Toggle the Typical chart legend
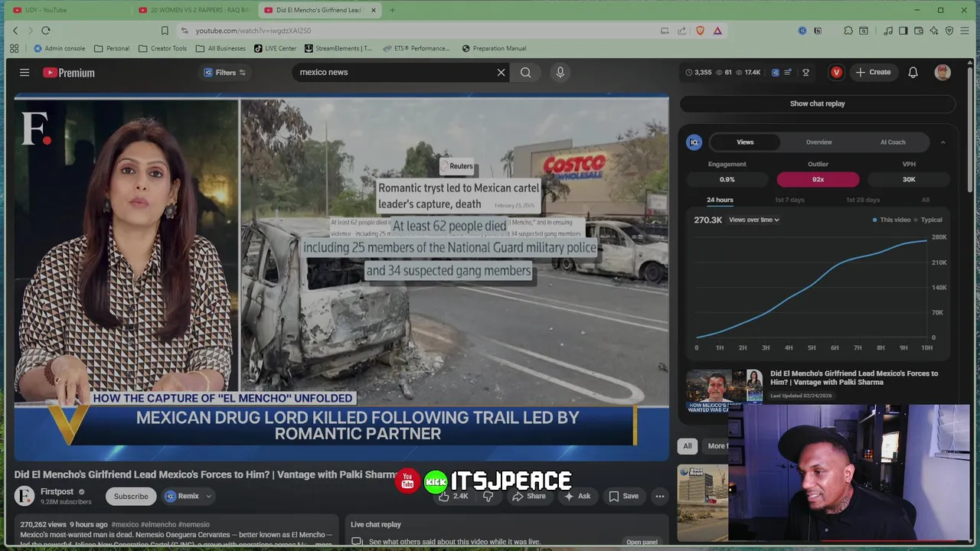Viewport: 980px width, 551px height. 929,220
